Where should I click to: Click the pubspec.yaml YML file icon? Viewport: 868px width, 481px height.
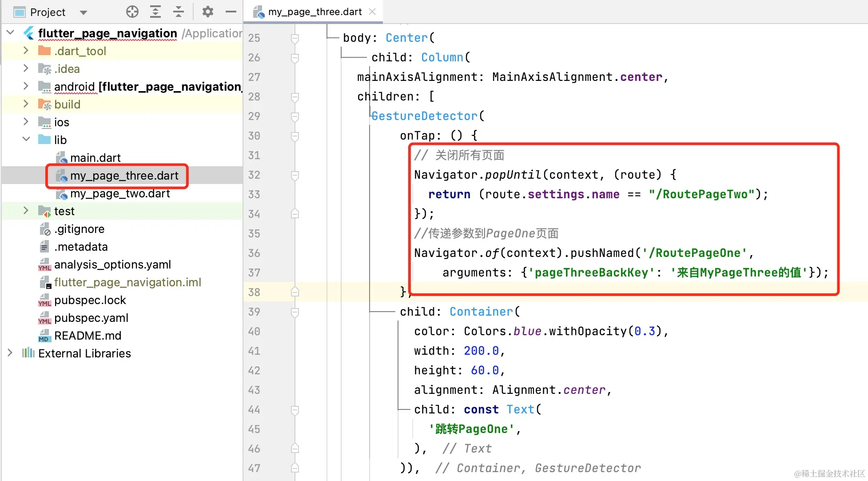click(44, 318)
